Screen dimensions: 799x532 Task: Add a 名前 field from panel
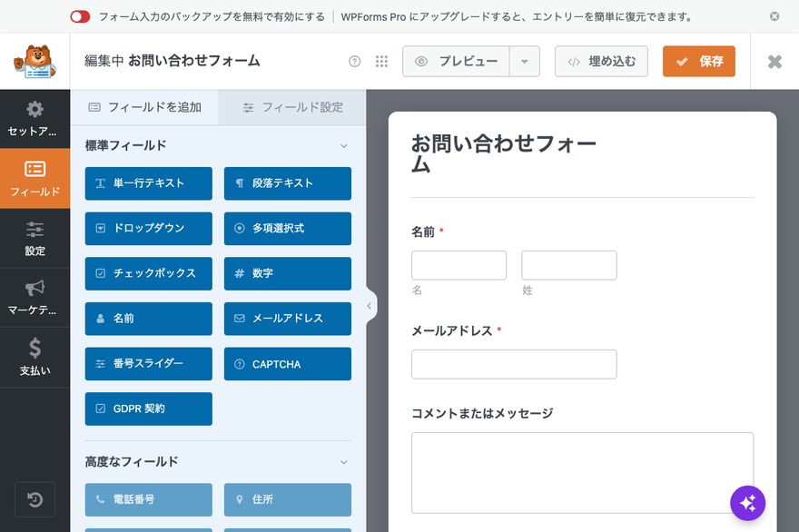[148, 319]
